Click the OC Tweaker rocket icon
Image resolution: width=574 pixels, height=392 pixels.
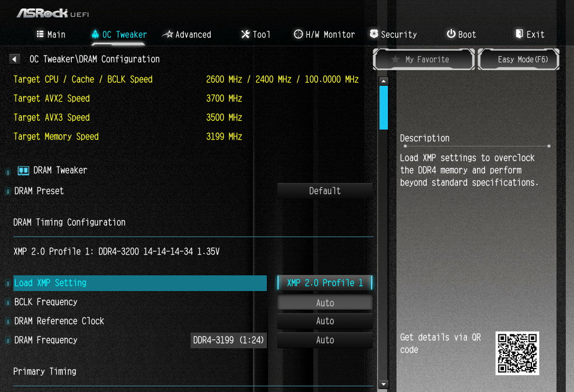click(95, 34)
